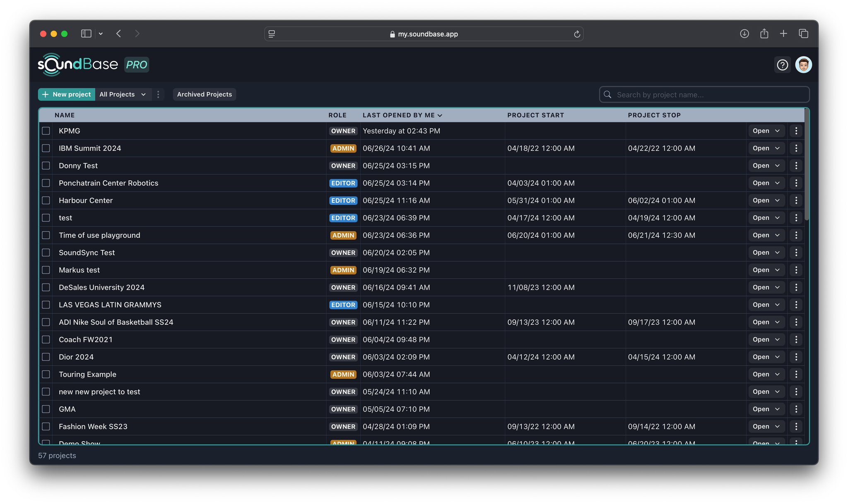Open the kebab menu for SoundSync Test
This screenshot has height=504, width=848.
(796, 252)
